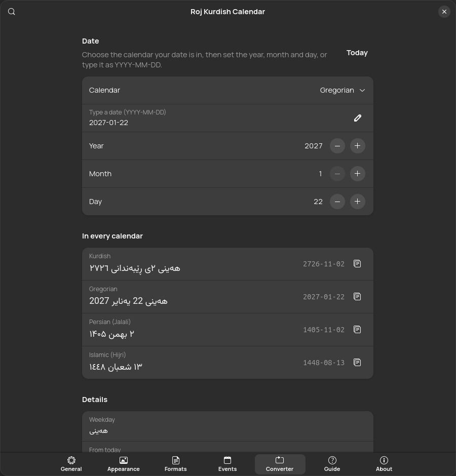Screen dimensions: 456x476
Task: Click the Islamic (Hijri) long date row
Action: pos(227,363)
